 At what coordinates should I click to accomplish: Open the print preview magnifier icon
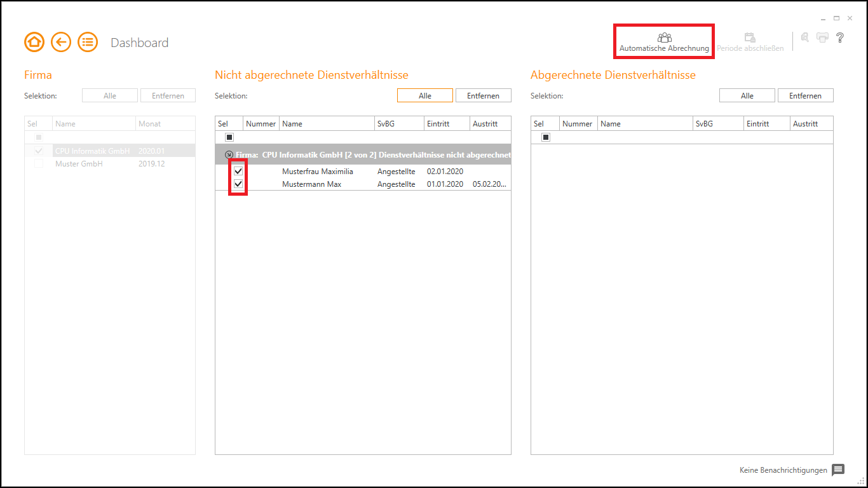(x=804, y=37)
